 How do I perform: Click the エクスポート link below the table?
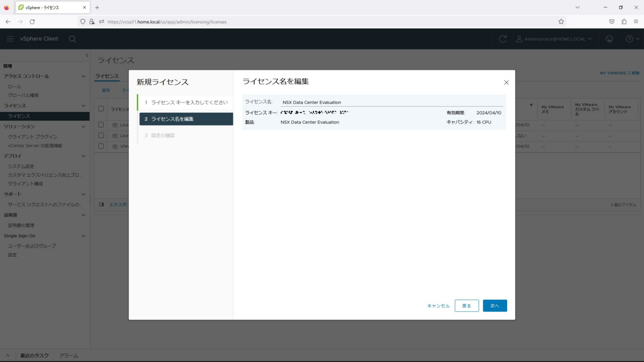[119, 205]
